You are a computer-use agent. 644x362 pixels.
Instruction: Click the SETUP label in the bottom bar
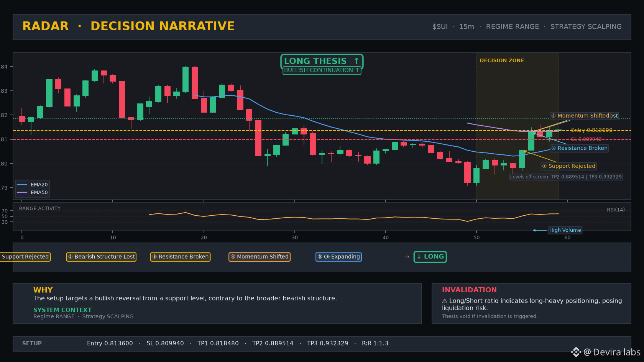tap(32, 344)
